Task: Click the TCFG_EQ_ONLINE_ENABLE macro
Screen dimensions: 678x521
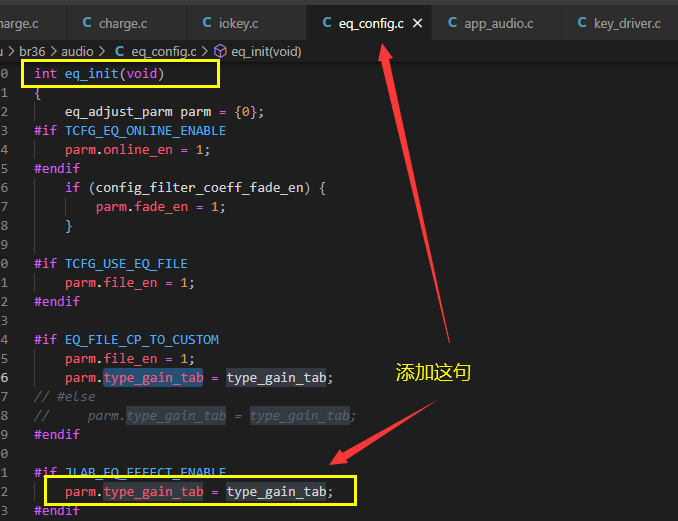Action: pyautogui.click(x=145, y=131)
